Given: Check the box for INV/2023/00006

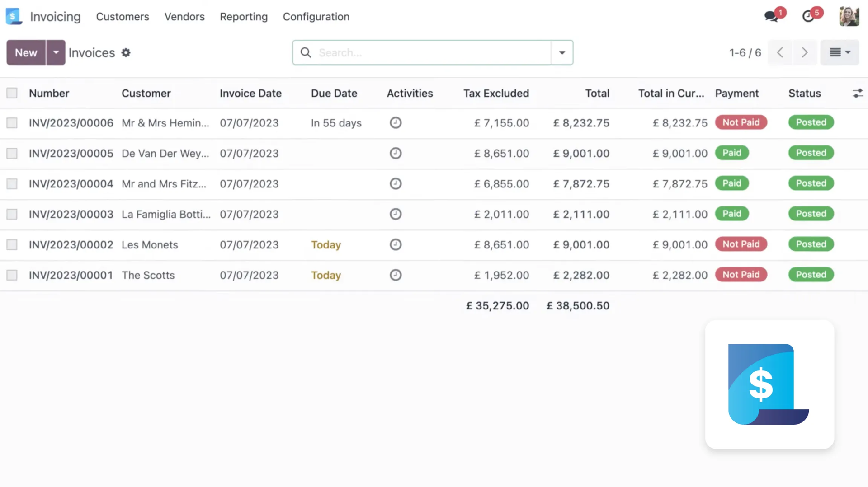Looking at the screenshot, I should click(x=12, y=123).
